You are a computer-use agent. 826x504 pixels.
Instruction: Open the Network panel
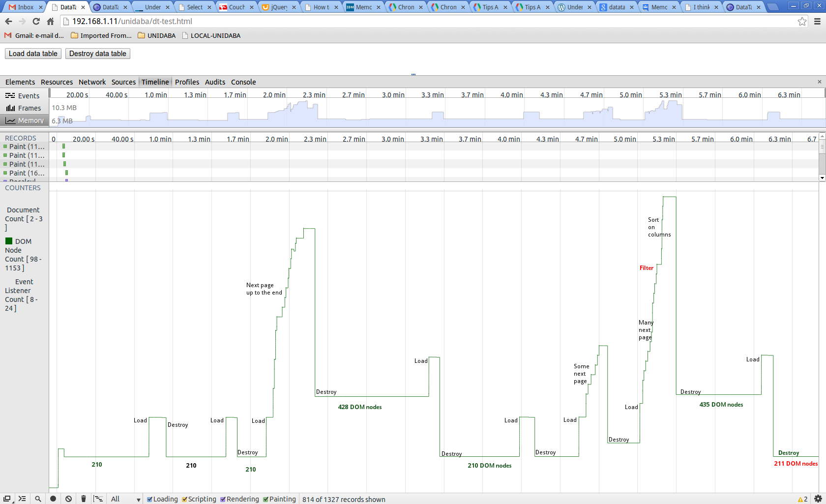[x=92, y=82]
